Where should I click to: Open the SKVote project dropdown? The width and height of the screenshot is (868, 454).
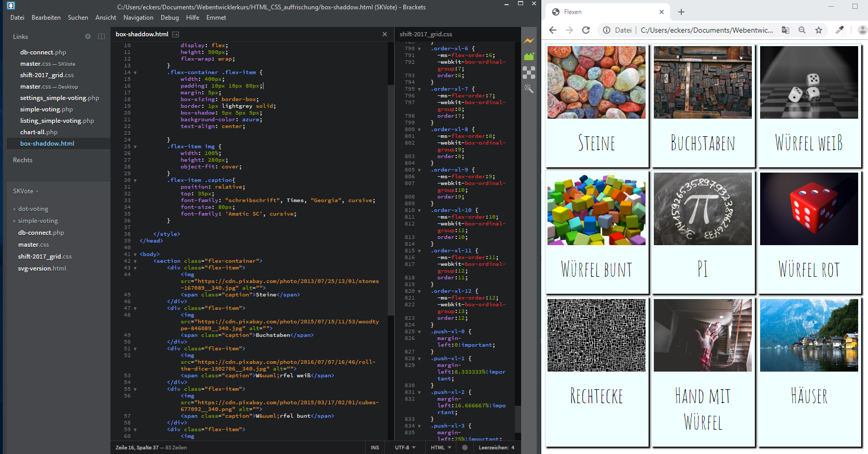26,191
